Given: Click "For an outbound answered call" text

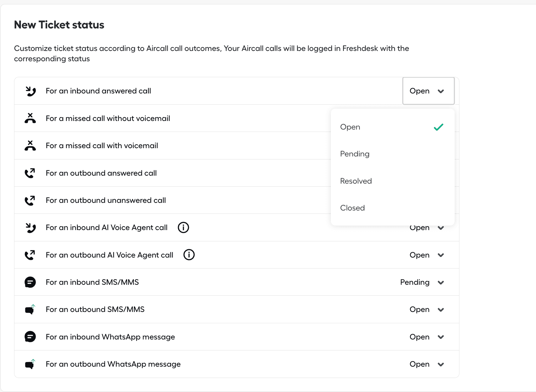Looking at the screenshot, I should pos(101,173).
